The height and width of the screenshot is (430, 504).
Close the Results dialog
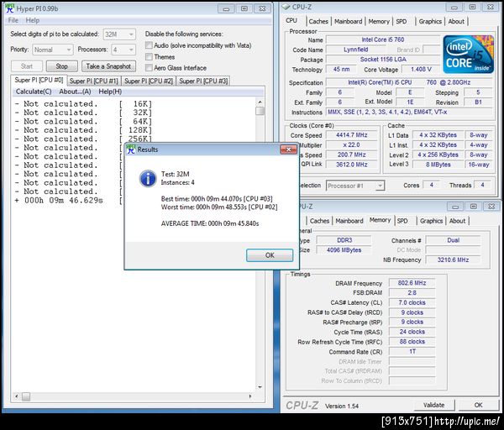[x=288, y=149]
